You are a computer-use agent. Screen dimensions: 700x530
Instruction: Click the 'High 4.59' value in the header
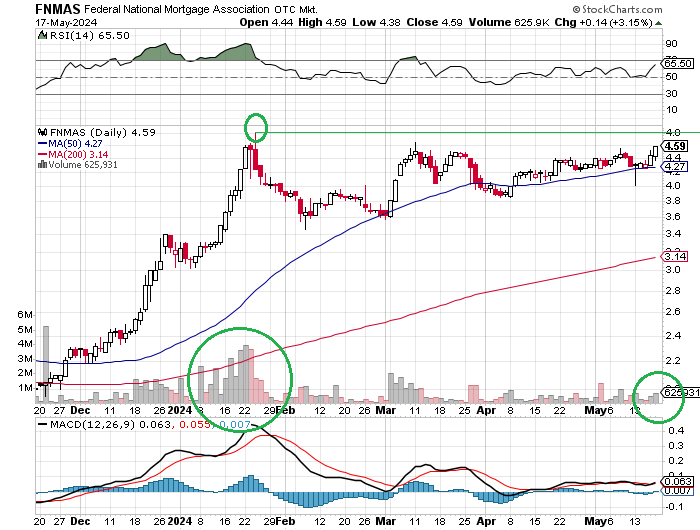pos(322,22)
